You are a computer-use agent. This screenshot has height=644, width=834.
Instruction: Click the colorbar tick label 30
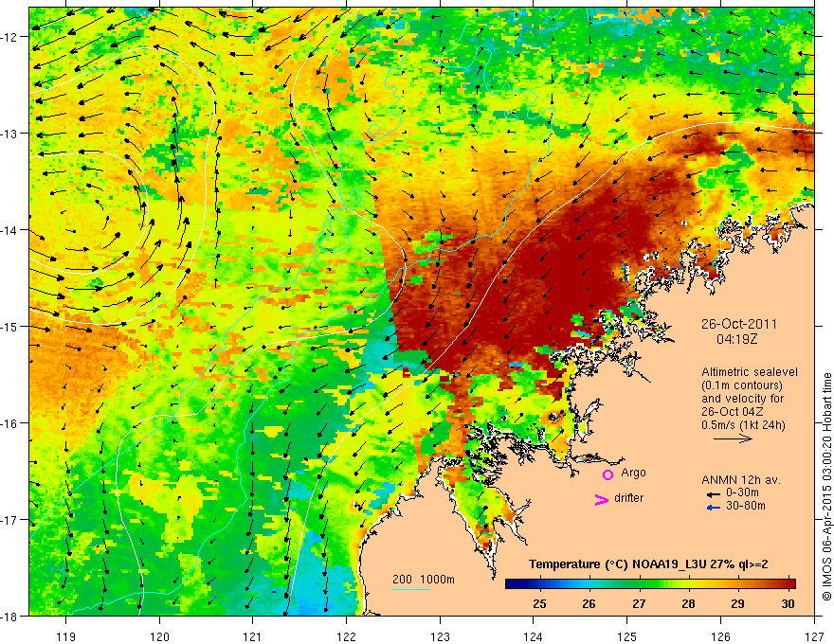[x=788, y=603]
